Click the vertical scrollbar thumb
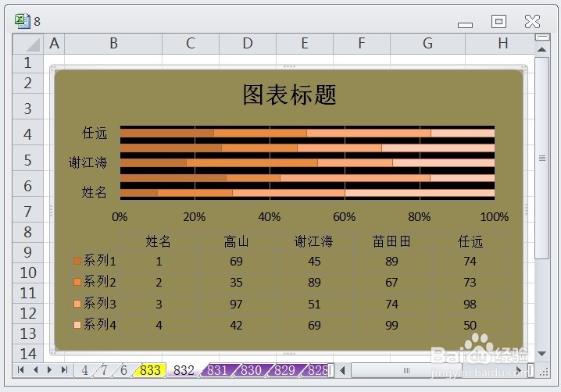 pos(541,158)
